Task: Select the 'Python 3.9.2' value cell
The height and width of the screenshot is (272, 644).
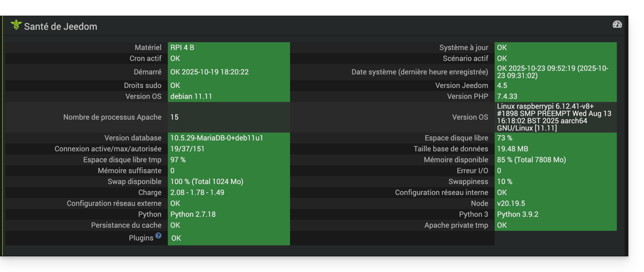Action: 518,214
